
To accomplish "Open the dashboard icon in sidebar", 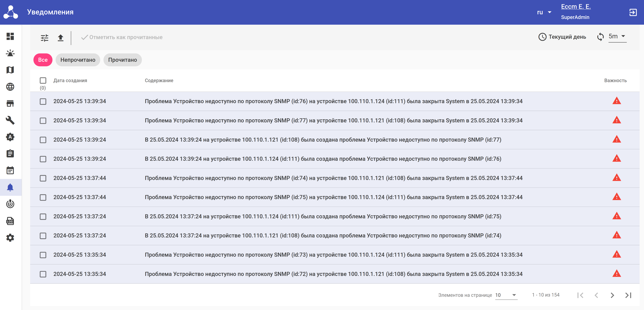I will (10, 36).
